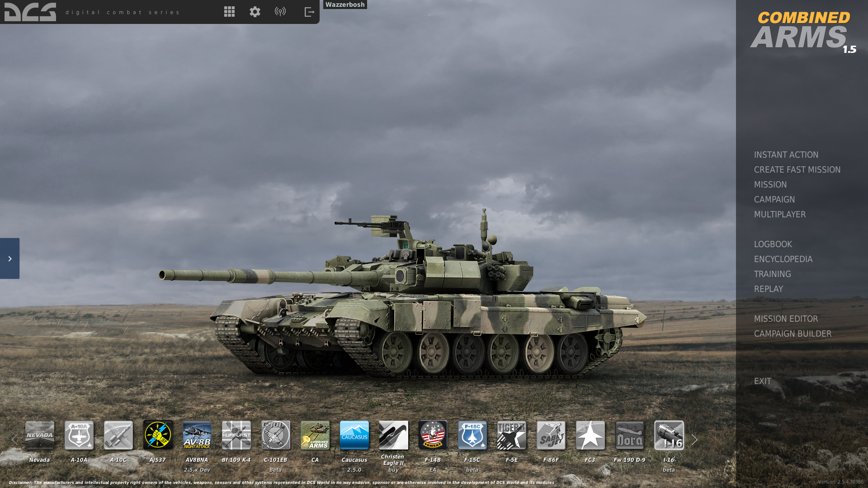Expand the left side panel chevron
The width and height of the screenshot is (868, 488).
click(x=9, y=258)
